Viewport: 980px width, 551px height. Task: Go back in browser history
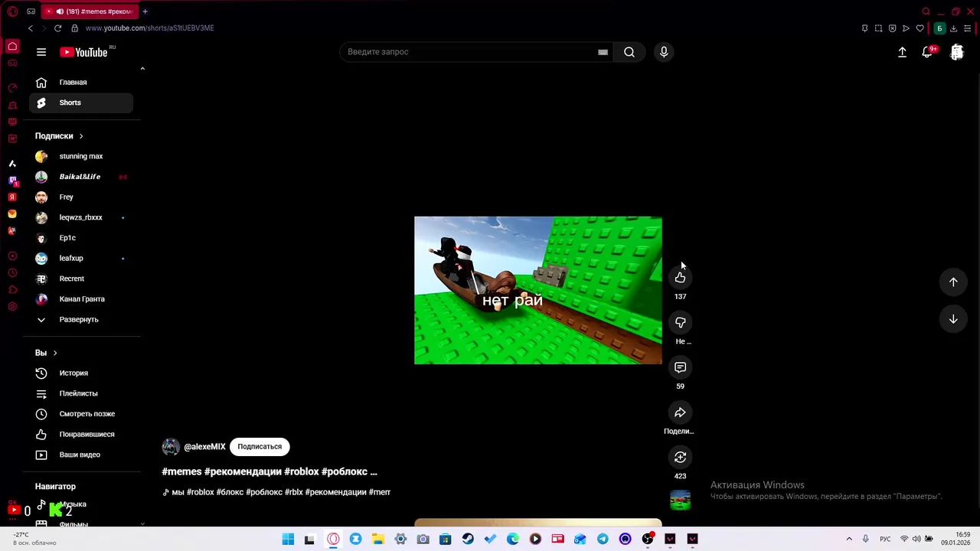[x=31, y=28]
